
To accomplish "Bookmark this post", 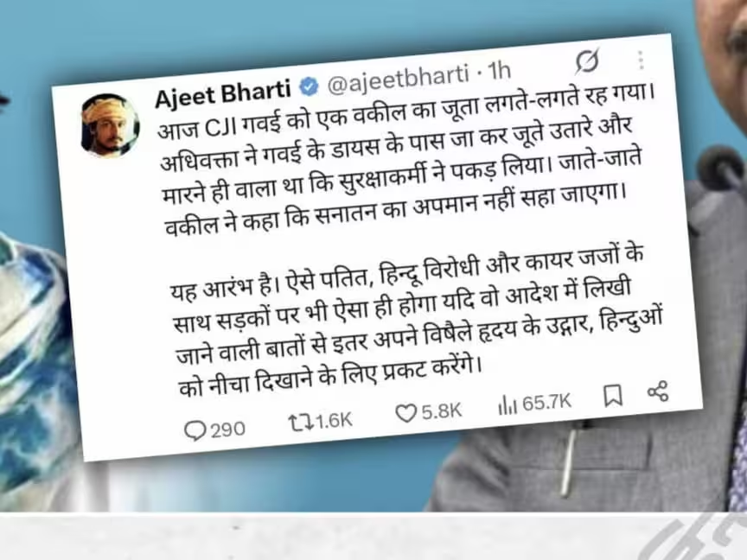I will (x=613, y=396).
